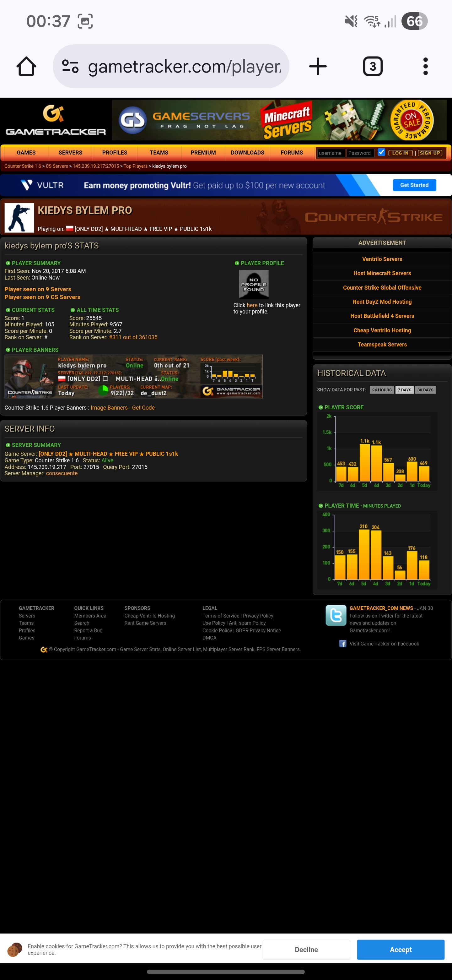452x980 pixels.
Task: Open a new browser tab
Action: pyautogui.click(x=318, y=67)
